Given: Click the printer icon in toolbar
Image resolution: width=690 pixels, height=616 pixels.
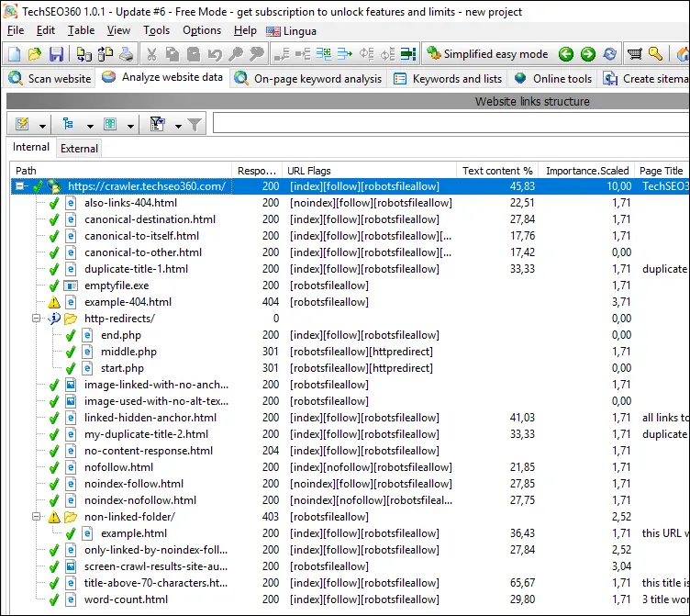Looking at the screenshot, I should point(126,54).
